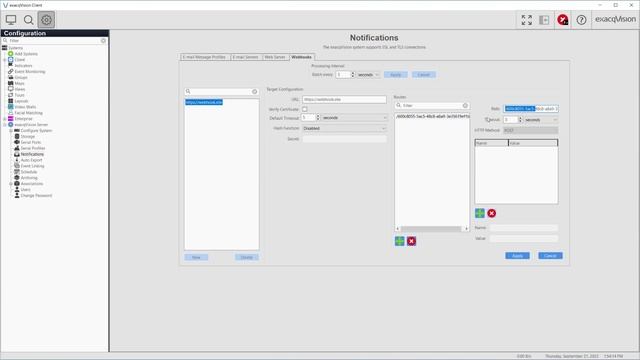640x360 pixels.
Task: Add a header with green plus
Action: [480, 213]
